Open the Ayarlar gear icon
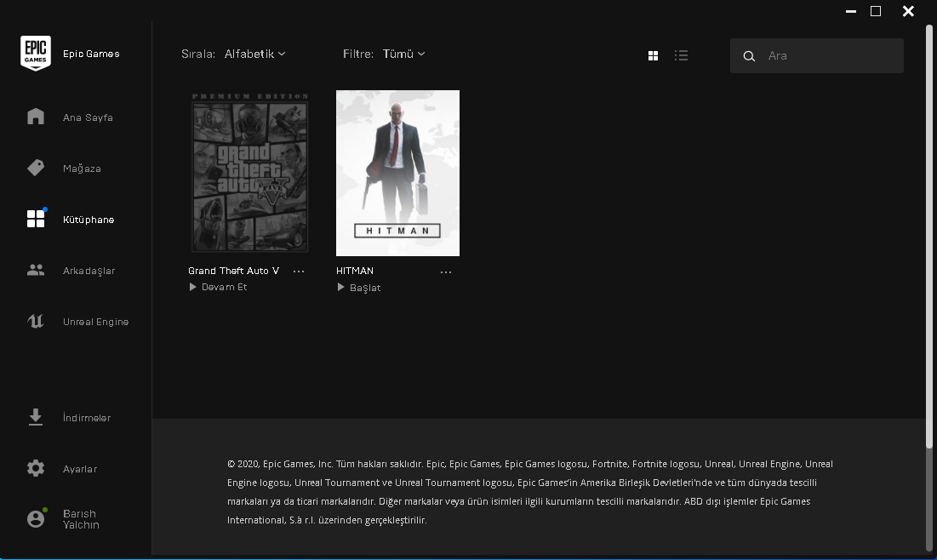The height and width of the screenshot is (560, 937). pyautogui.click(x=35, y=468)
